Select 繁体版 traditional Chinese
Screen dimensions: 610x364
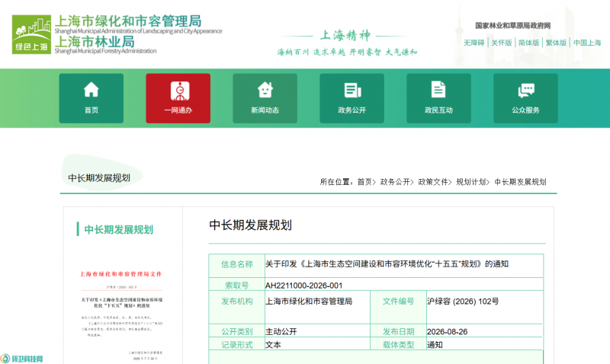click(x=556, y=43)
